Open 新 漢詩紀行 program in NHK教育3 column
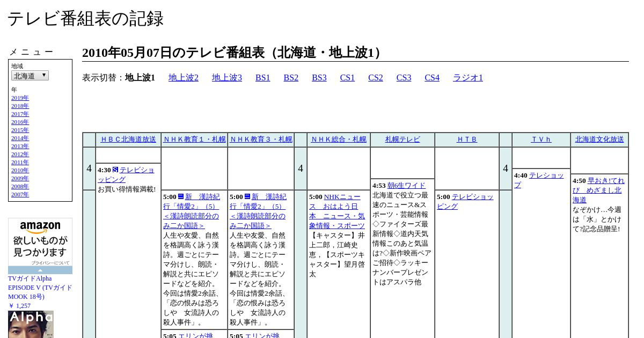Image resolution: width=644 pixels, height=338 pixels. pyautogui.click(x=258, y=211)
